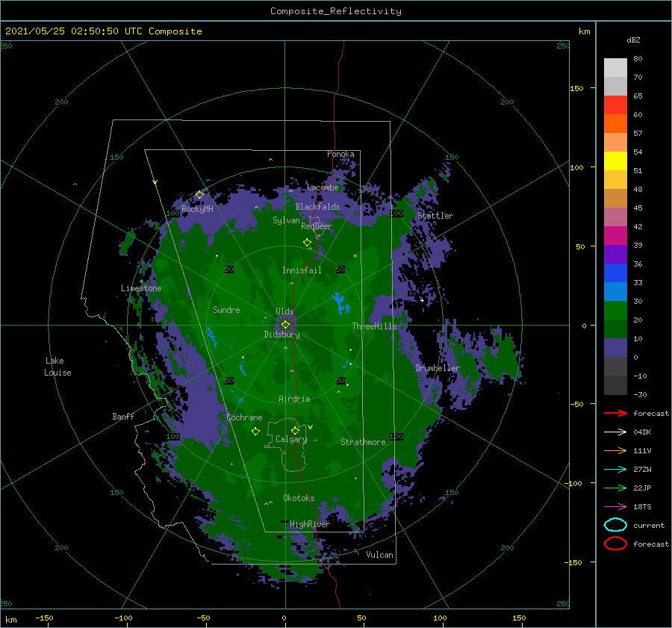
Task: Click the bright yellow dBZ legend swatch
Action: [x=615, y=161]
